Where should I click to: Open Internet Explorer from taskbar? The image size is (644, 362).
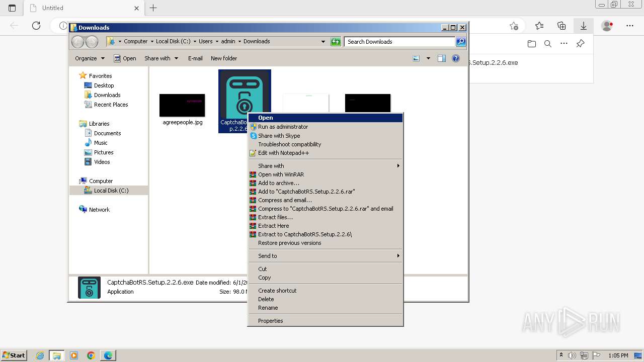click(40, 355)
